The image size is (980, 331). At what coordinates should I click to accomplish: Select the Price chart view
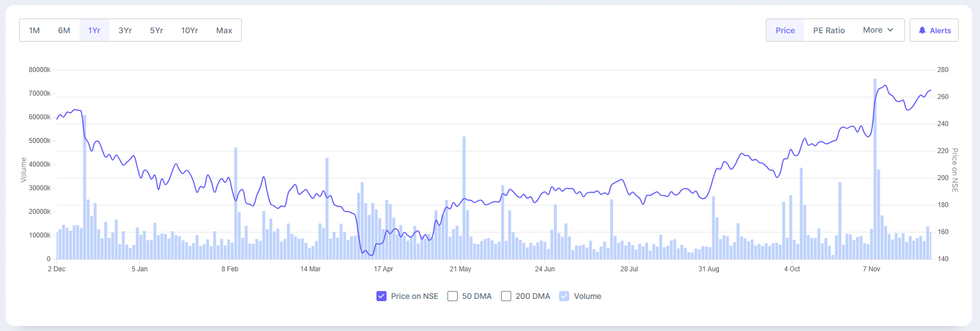pos(785,30)
